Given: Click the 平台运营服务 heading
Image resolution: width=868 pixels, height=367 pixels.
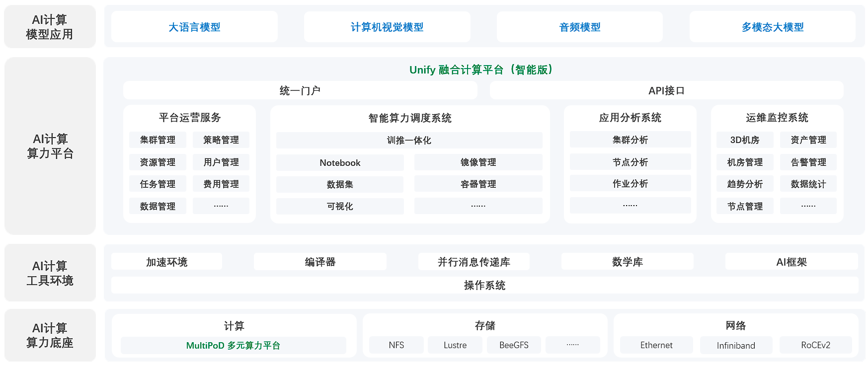Looking at the screenshot, I should coord(190,118).
